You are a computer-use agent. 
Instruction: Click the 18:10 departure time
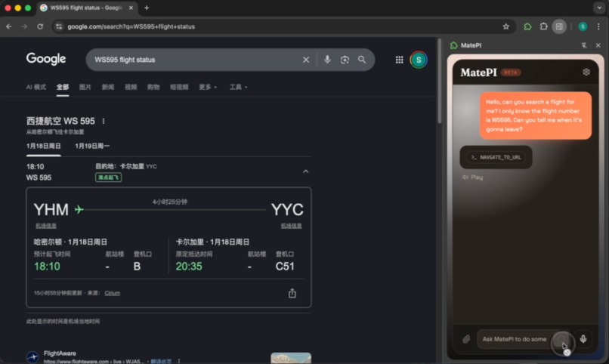click(47, 267)
